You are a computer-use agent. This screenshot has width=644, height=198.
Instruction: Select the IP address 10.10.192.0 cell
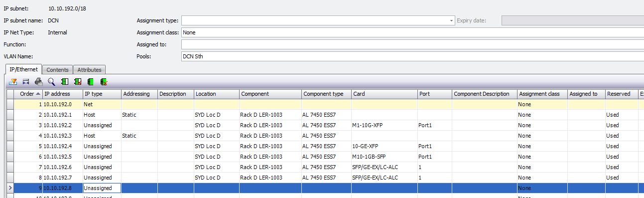tap(63, 104)
